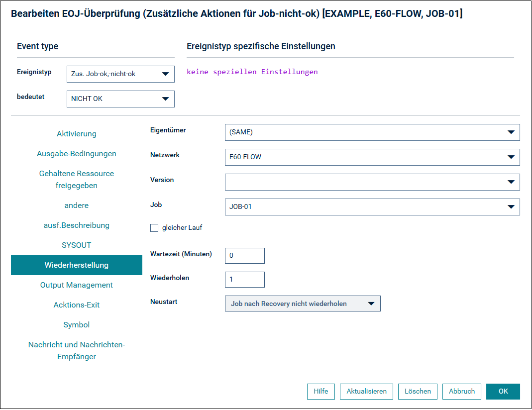
Task: Switch to the Symbol tab
Action: (x=77, y=325)
